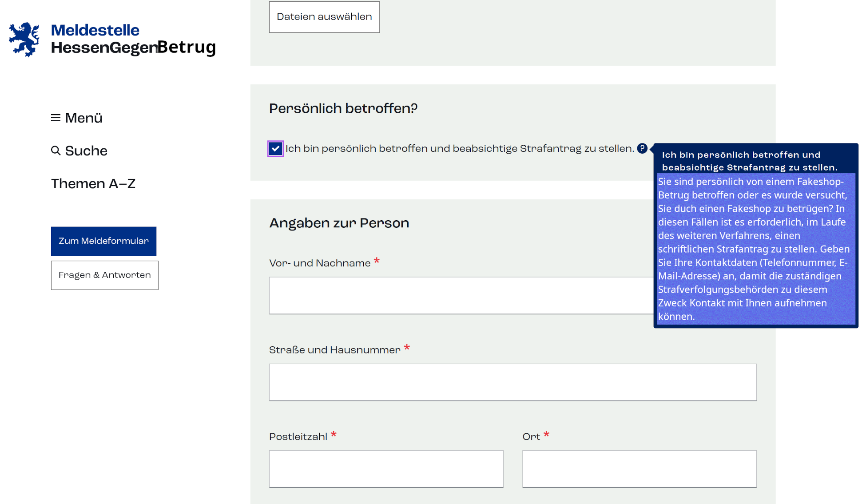Click the magnifier Suche icon

(56, 151)
